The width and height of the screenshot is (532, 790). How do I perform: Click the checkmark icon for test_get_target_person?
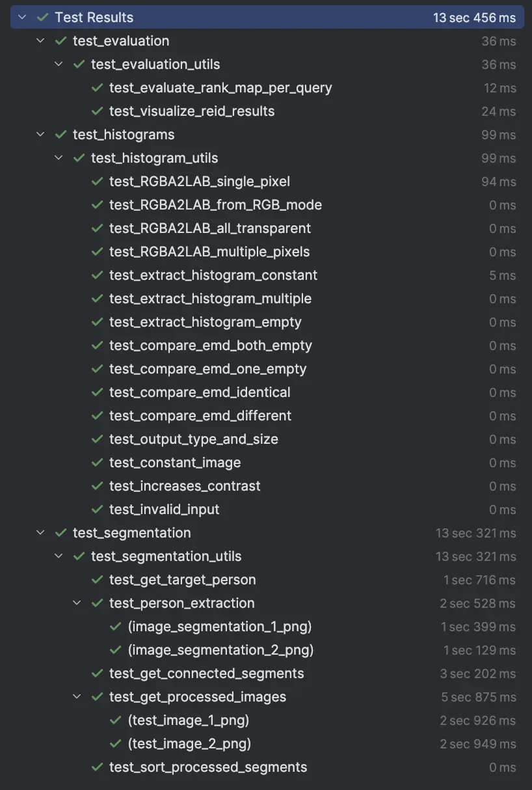coord(98,580)
